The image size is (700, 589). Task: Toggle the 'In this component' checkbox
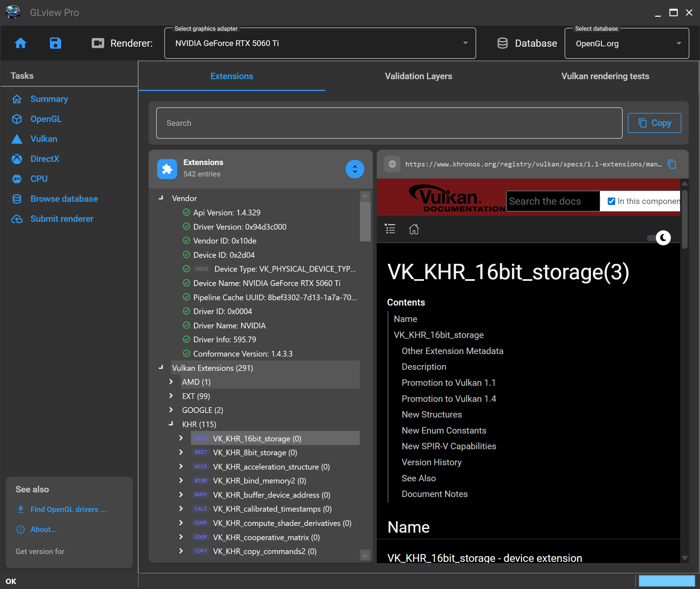(x=612, y=201)
